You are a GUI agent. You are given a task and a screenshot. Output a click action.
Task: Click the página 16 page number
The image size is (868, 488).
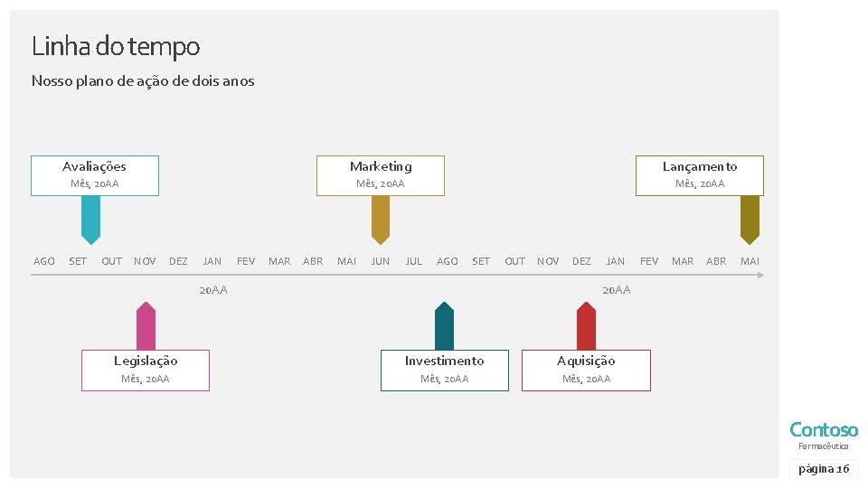(x=823, y=469)
